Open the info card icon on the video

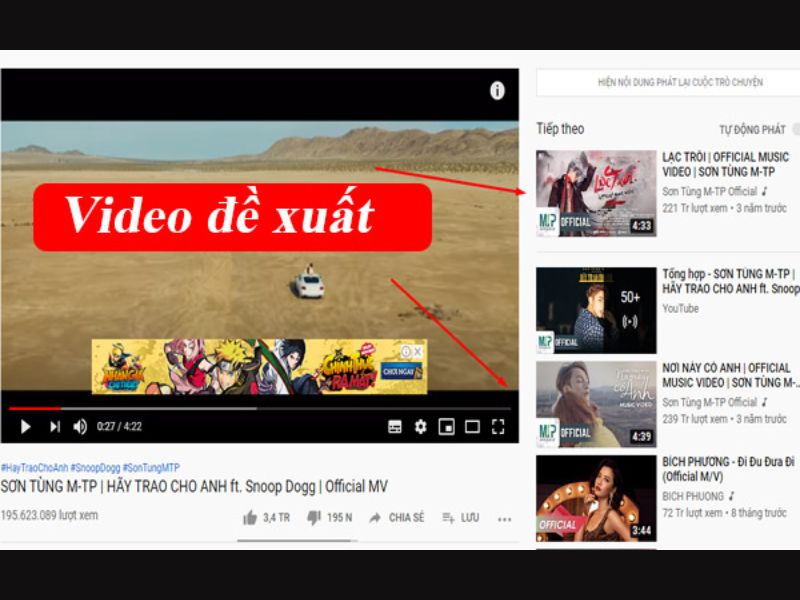click(x=497, y=91)
